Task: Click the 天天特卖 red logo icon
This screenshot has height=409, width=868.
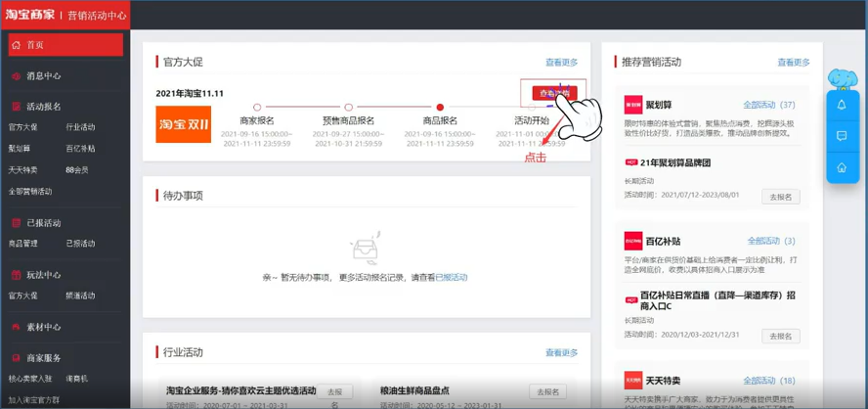Action: tap(632, 381)
